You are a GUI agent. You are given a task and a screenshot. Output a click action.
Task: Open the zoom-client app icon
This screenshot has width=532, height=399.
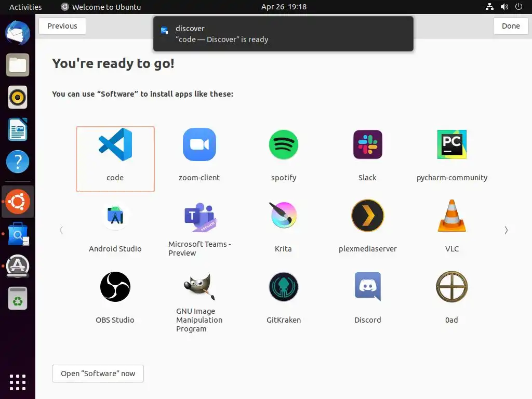pyautogui.click(x=199, y=144)
